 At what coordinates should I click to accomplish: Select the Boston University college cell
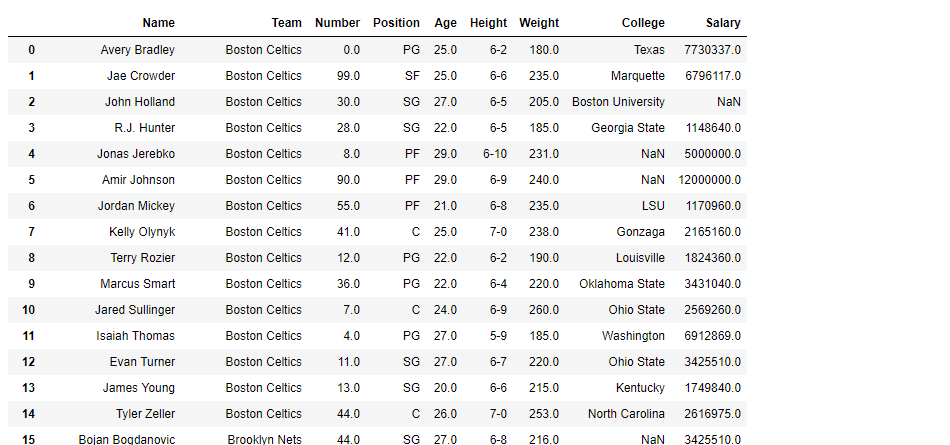click(618, 102)
